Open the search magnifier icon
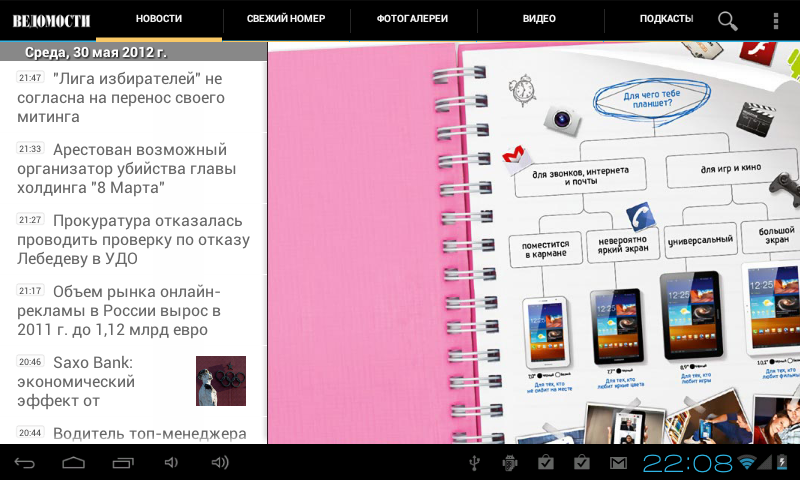The image size is (800, 480). [x=728, y=20]
